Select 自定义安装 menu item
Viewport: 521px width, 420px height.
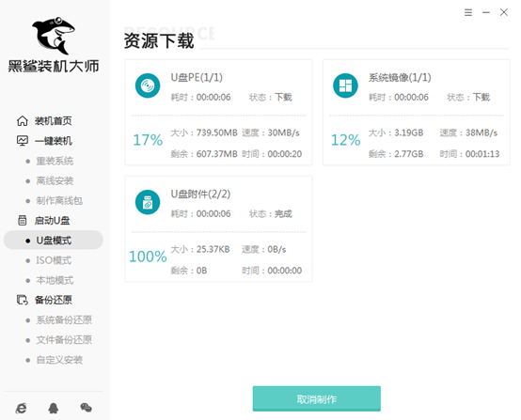pos(59,360)
